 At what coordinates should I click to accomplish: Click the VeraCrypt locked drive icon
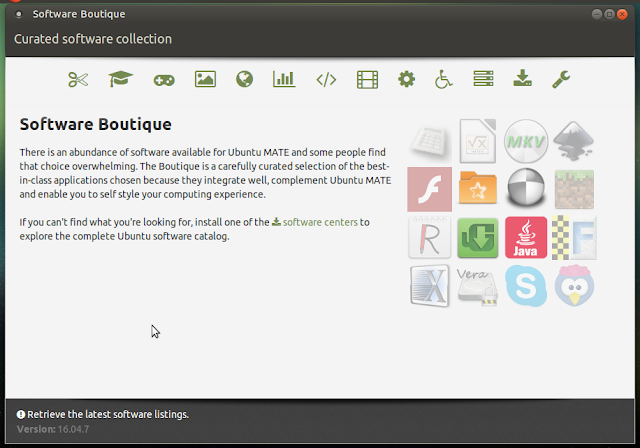click(478, 286)
